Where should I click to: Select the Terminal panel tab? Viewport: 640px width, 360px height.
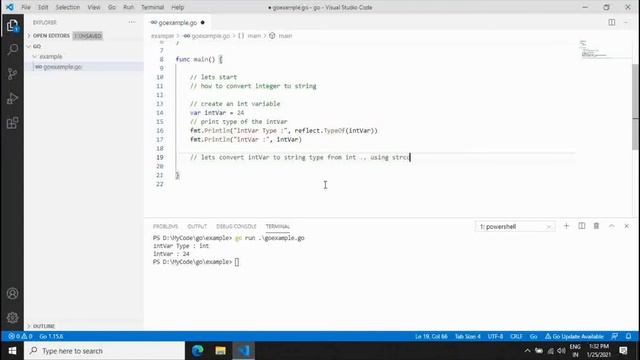tap(278, 226)
